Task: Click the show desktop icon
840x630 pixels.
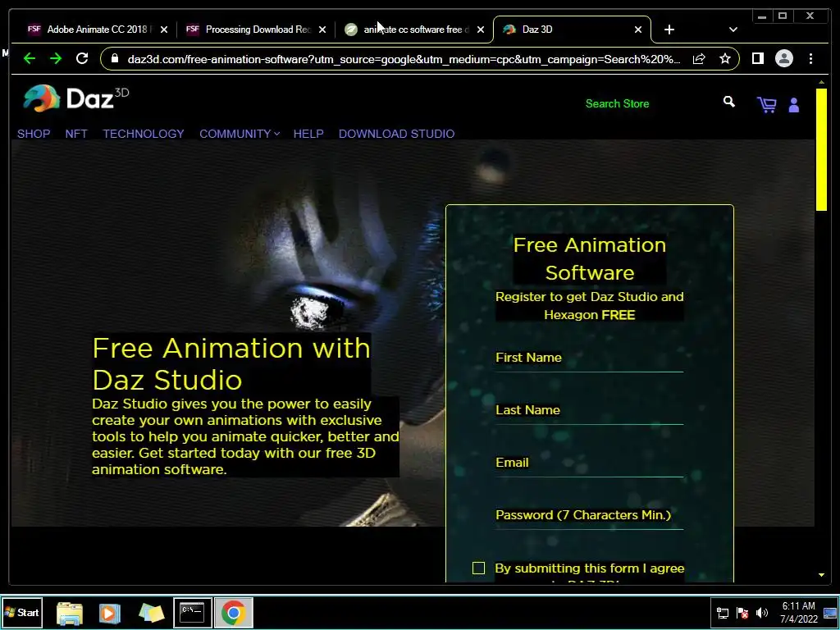Action: tap(830, 613)
